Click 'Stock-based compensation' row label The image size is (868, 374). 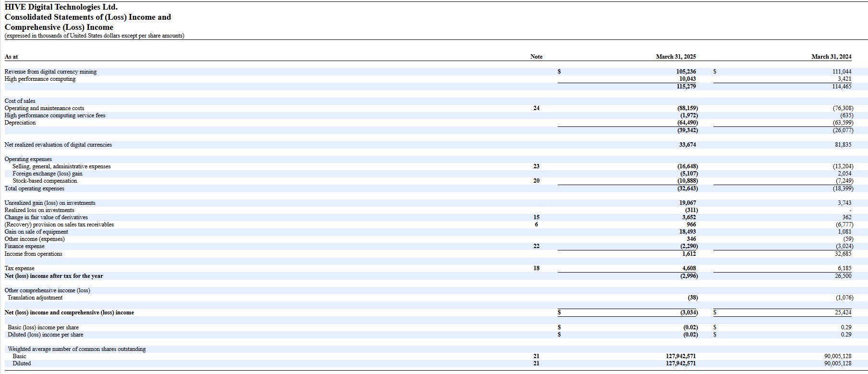(45, 181)
